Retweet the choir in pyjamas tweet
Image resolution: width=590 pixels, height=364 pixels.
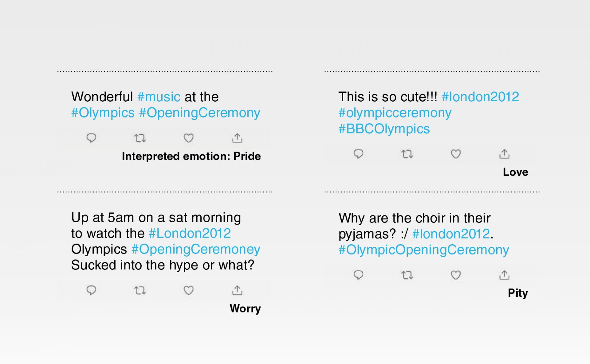407,275
